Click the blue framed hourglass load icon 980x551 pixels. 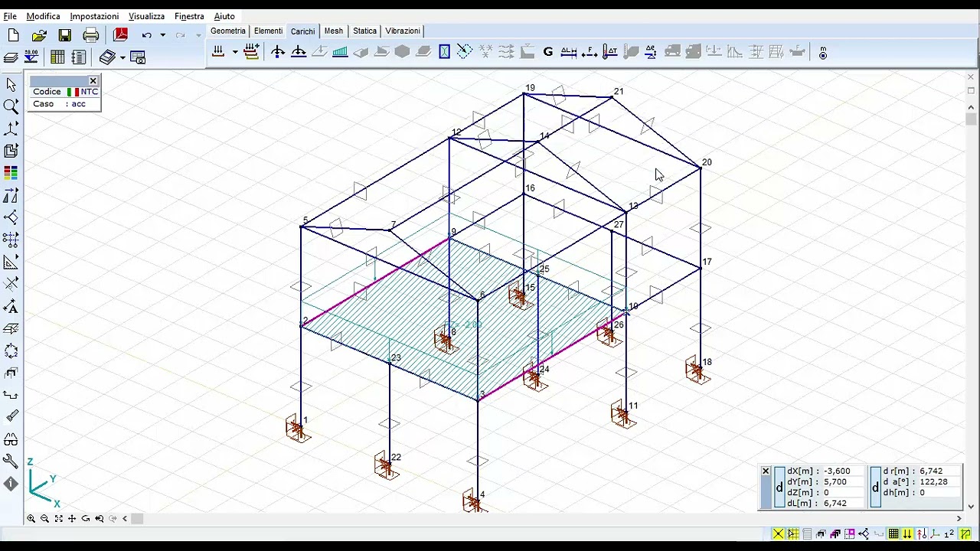[444, 52]
